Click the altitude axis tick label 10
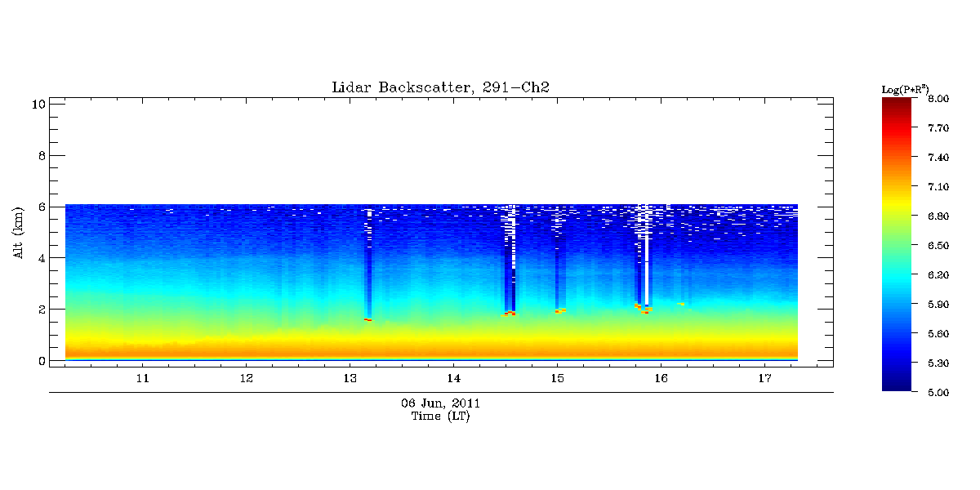 pos(37,104)
